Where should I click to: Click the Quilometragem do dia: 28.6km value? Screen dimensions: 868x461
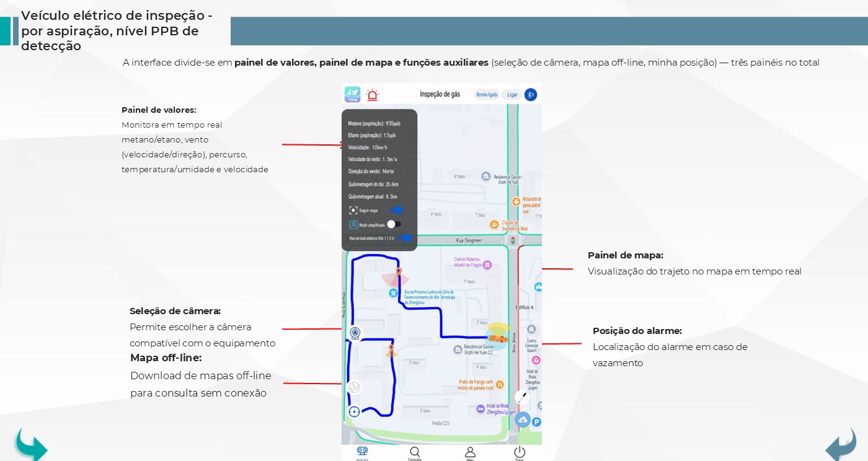373,184
